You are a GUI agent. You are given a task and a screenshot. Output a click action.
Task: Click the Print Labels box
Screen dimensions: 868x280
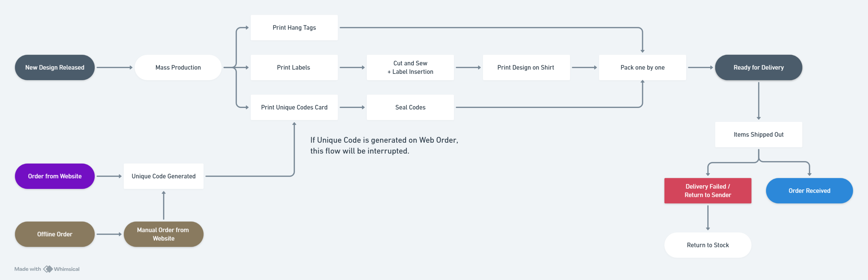(x=294, y=67)
